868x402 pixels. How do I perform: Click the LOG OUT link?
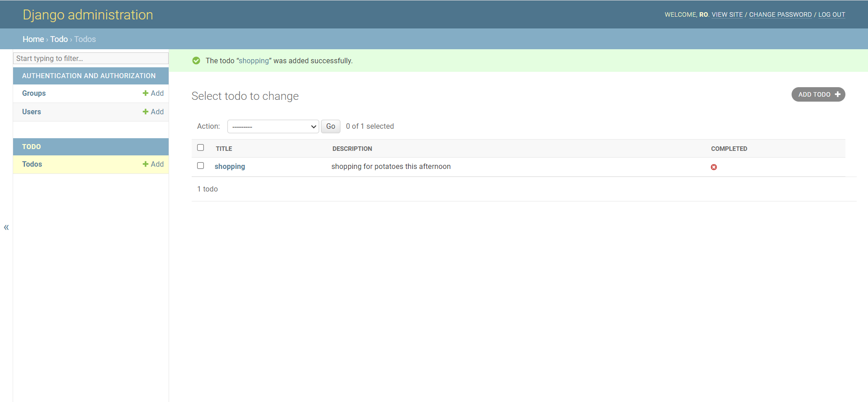[x=832, y=14]
